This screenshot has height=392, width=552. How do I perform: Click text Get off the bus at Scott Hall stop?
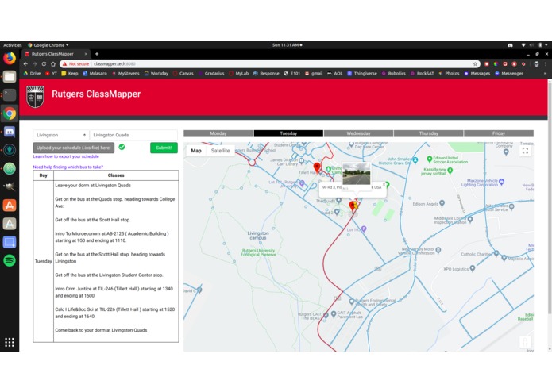pyautogui.click(x=93, y=220)
